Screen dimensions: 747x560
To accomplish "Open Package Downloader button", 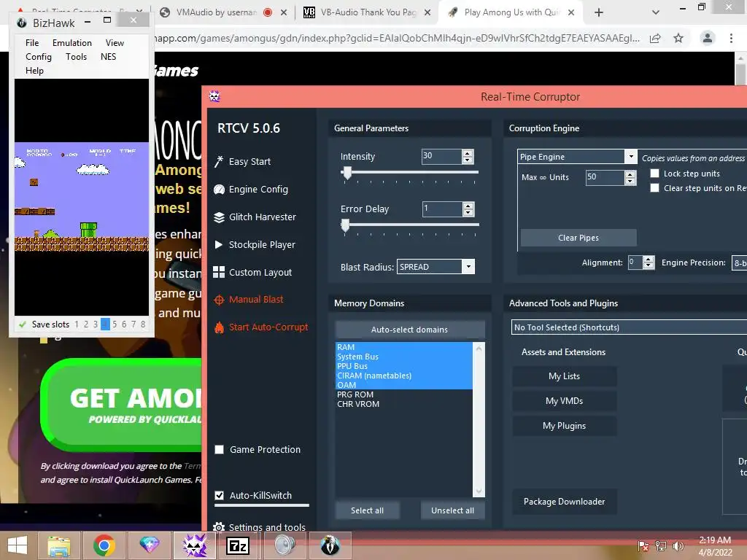I will [x=565, y=502].
